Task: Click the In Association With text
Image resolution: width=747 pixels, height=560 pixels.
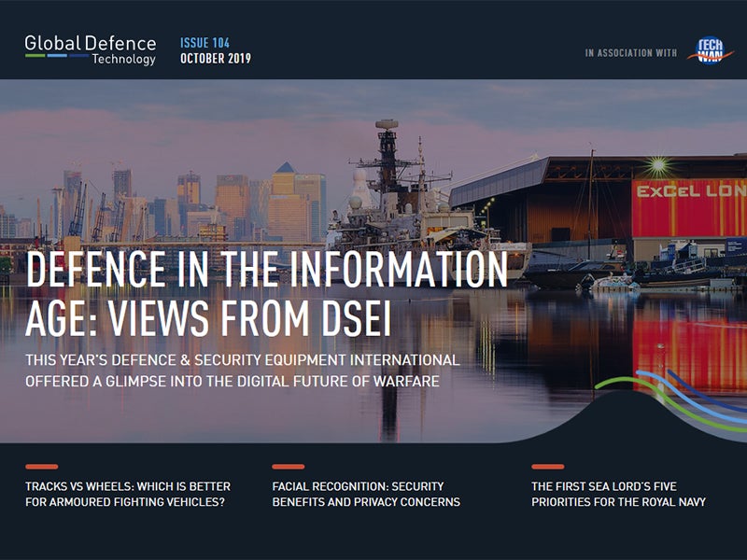Action: [630, 53]
